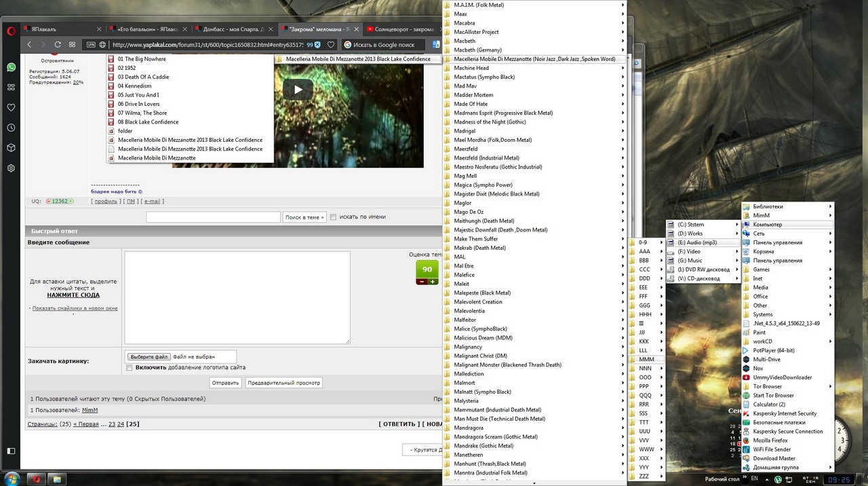This screenshot has width=868, height=486.
Task: Open Opera sidebar settings gear
Action: (x=11, y=168)
